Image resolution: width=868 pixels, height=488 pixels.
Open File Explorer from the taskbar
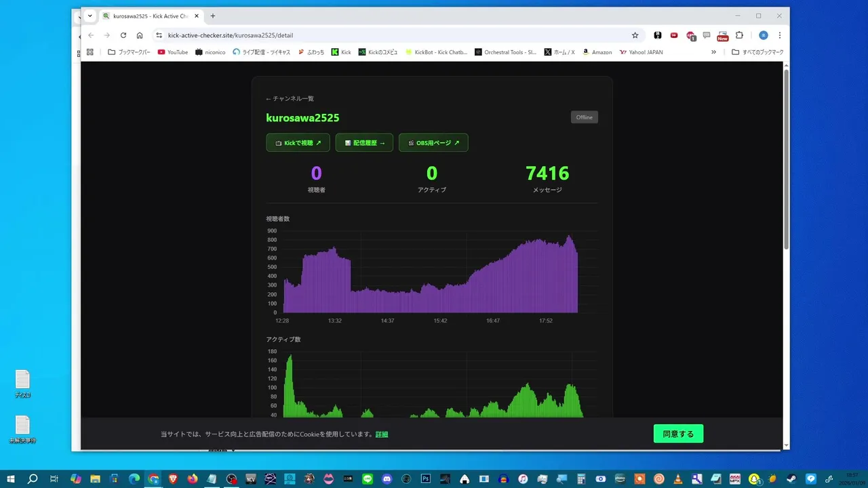pyautogui.click(x=95, y=479)
